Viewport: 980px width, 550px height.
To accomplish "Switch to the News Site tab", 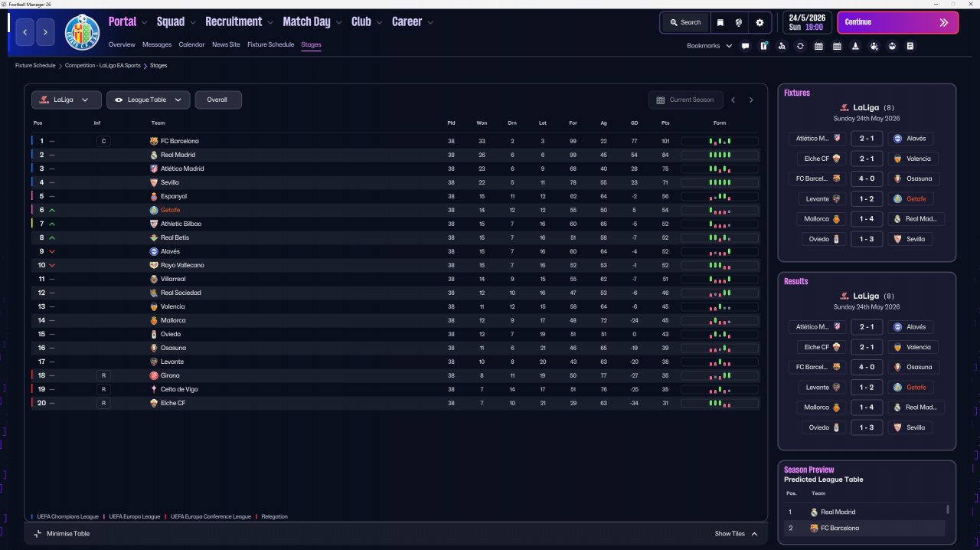I will (x=226, y=44).
